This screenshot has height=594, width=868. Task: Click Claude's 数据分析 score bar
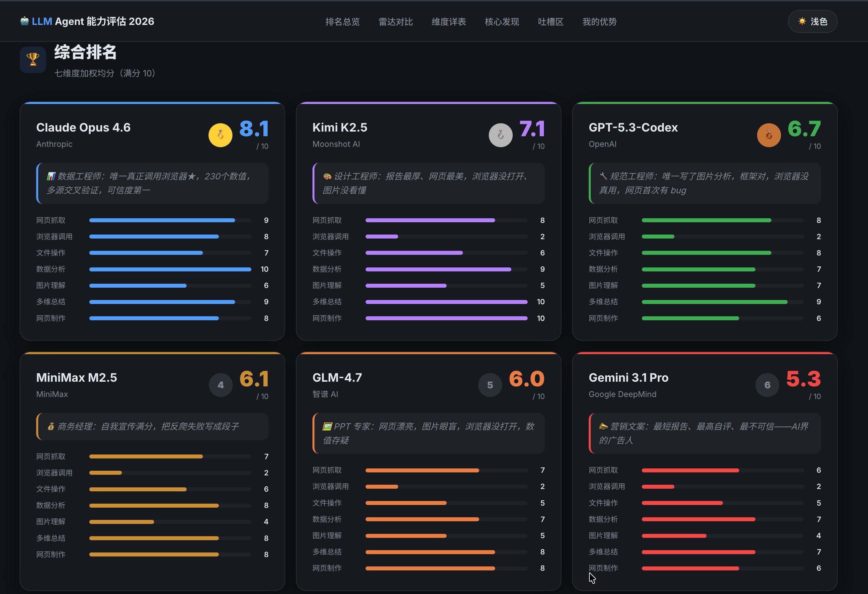(x=170, y=269)
